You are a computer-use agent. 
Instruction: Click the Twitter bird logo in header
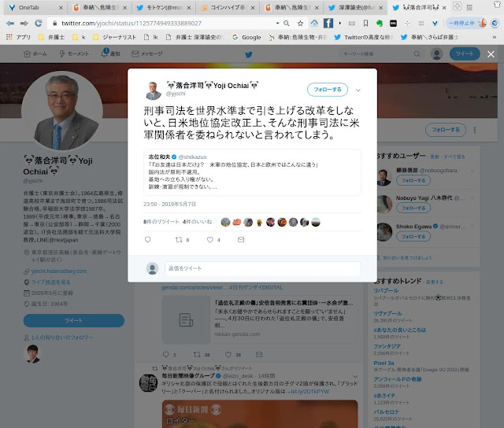249,54
